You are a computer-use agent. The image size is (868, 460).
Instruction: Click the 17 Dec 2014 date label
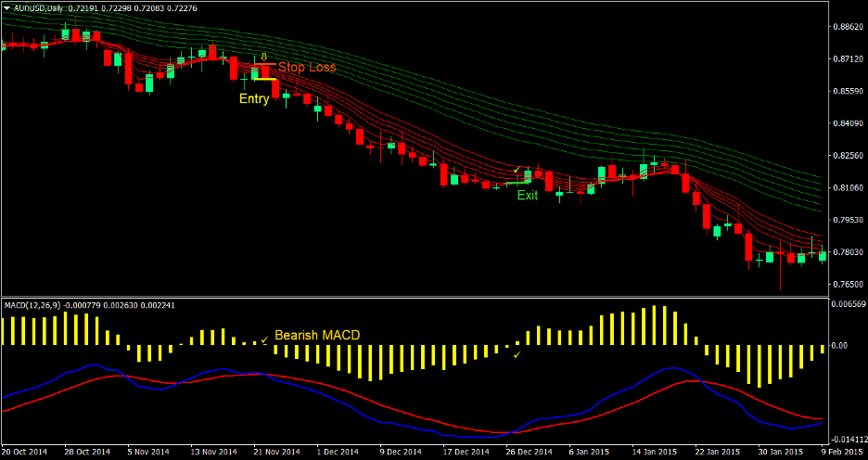pos(466,451)
